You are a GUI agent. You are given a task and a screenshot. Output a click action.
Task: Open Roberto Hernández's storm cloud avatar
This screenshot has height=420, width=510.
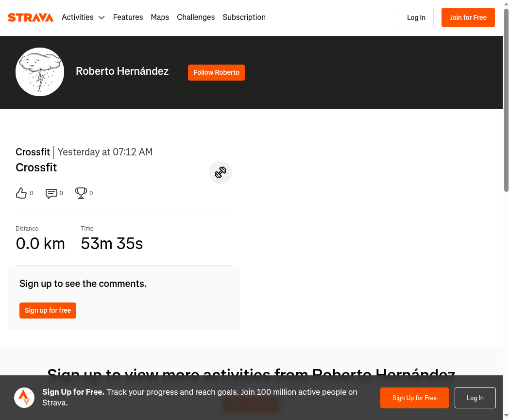coord(40,72)
